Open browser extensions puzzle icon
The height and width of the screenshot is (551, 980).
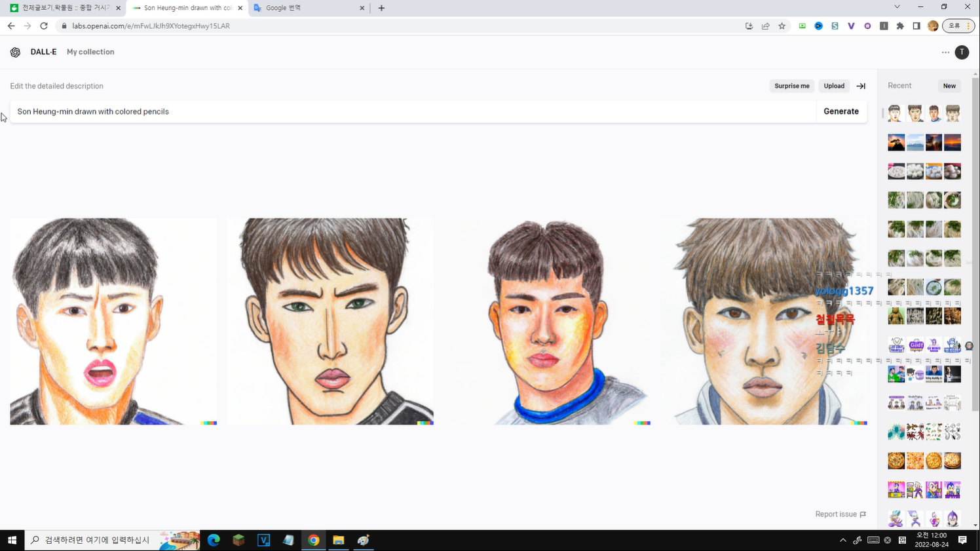tap(900, 26)
